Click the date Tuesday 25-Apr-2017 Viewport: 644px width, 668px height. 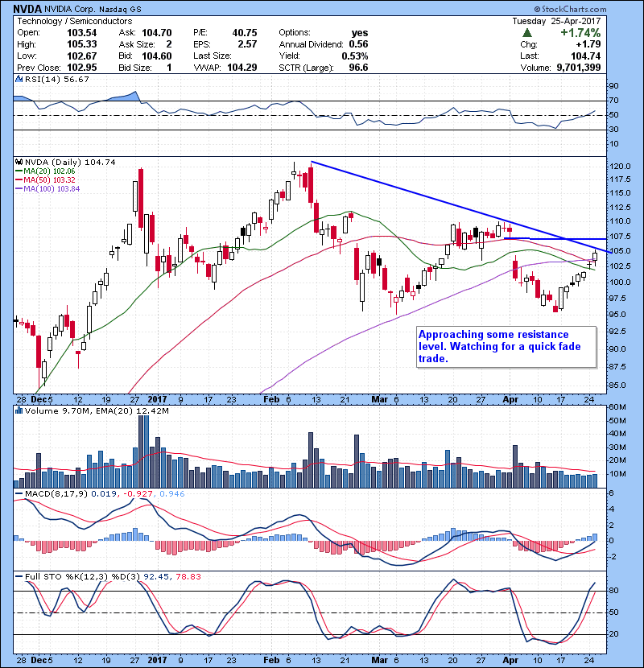pyautogui.click(x=556, y=21)
